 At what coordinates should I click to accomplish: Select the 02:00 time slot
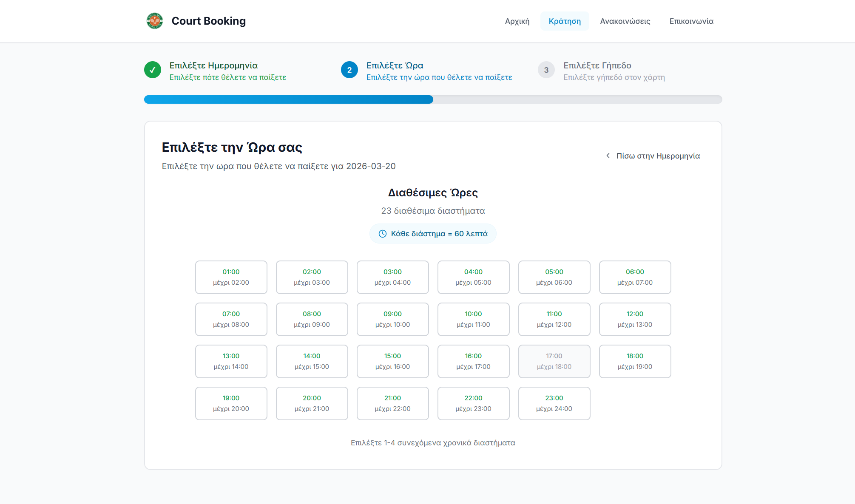[312, 277]
